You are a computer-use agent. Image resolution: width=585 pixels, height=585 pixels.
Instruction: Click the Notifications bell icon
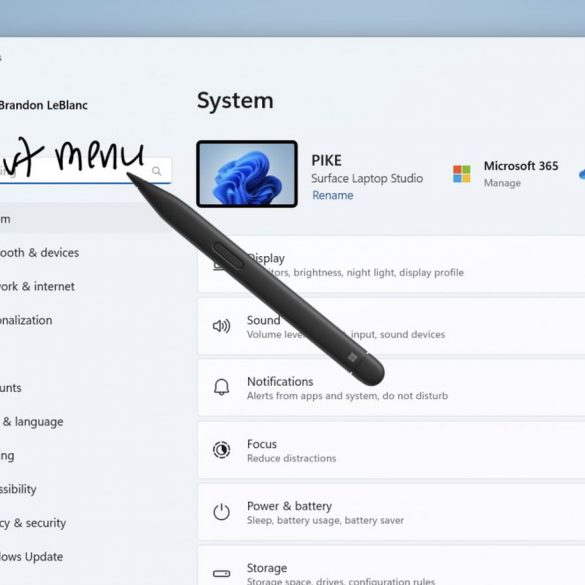tap(221, 387)
